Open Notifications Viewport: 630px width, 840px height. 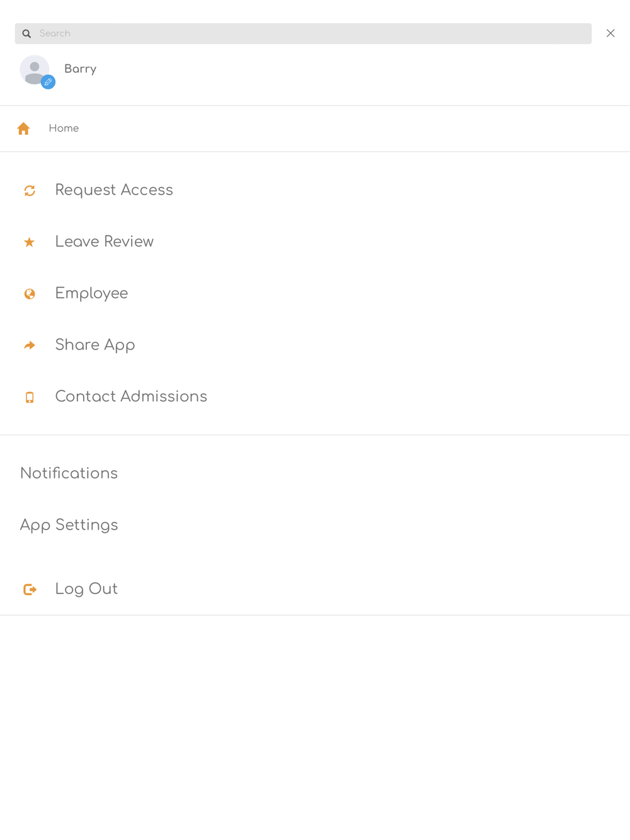coord(69,474)
